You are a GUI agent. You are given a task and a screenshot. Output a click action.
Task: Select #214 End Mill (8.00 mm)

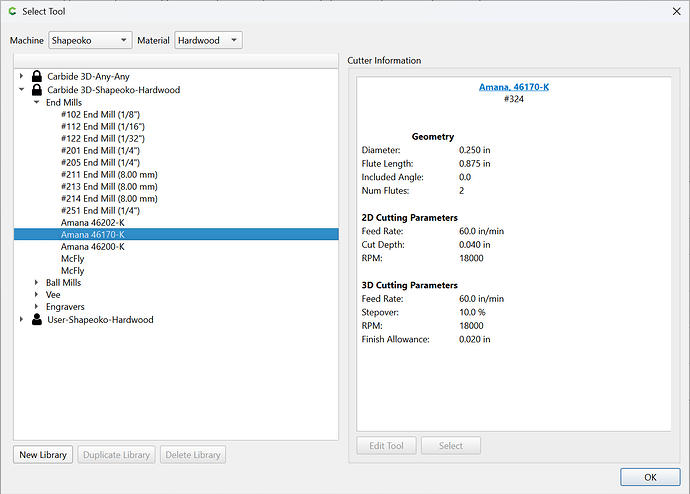pyautogui.click(x=109, y=199)
